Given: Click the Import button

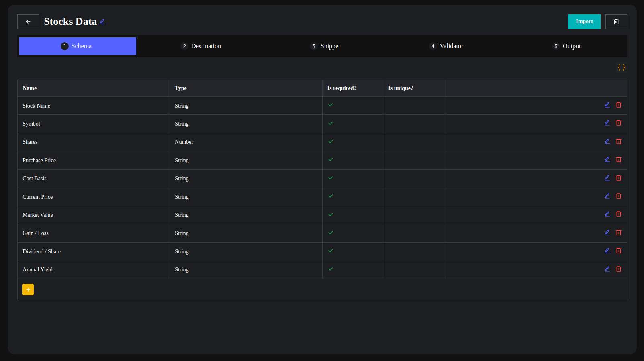Looking at the screenshot, I should click(x=584, y=22).
